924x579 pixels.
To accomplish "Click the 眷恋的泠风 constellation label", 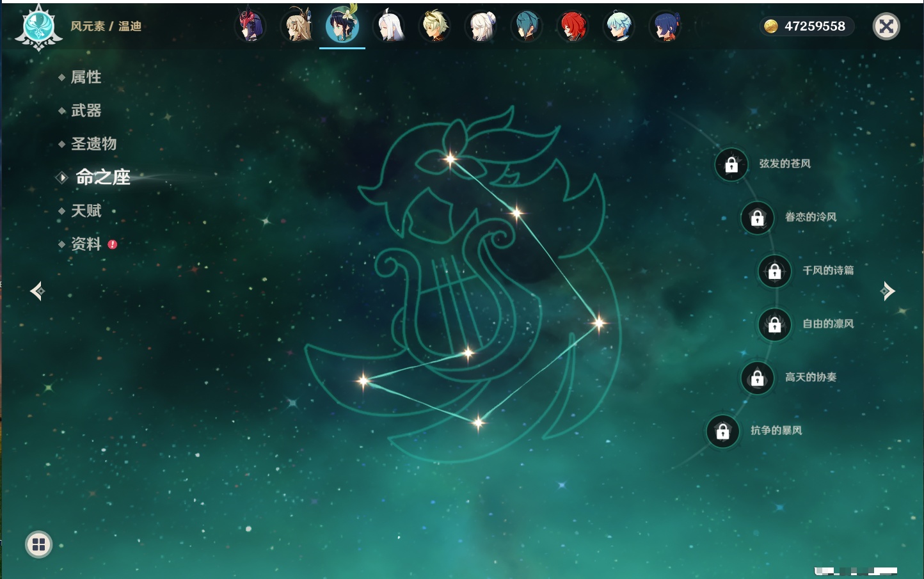I will 811,217.
